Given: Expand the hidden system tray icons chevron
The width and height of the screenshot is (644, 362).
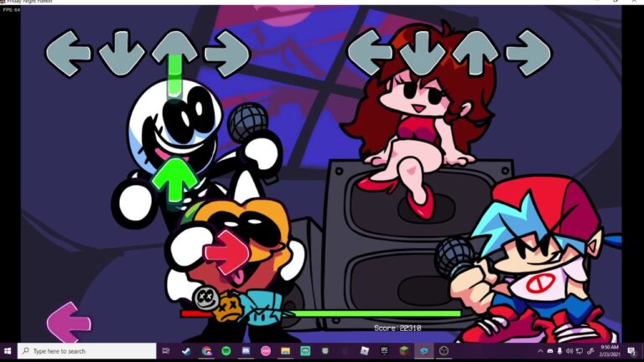Looking at the screenshot, I should click(541, 351).
